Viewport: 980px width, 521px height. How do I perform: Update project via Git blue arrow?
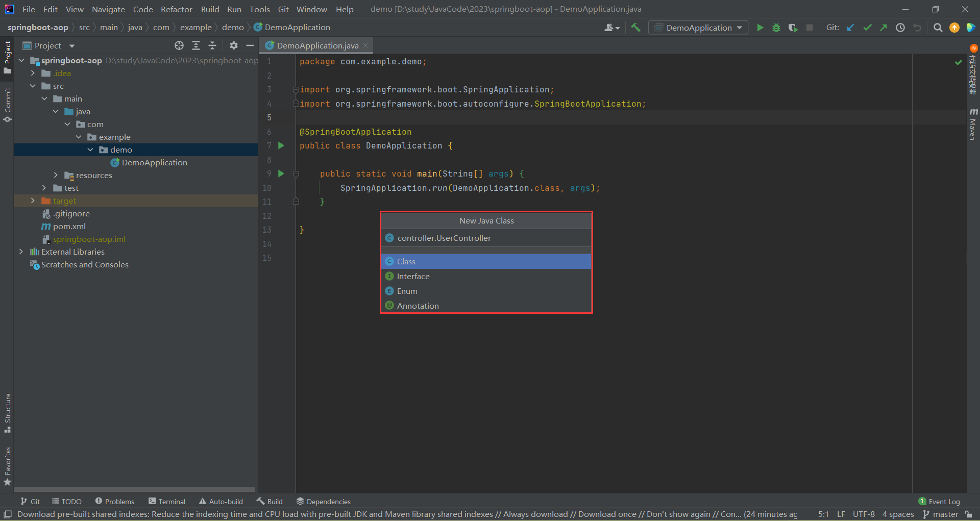point(850,28)
